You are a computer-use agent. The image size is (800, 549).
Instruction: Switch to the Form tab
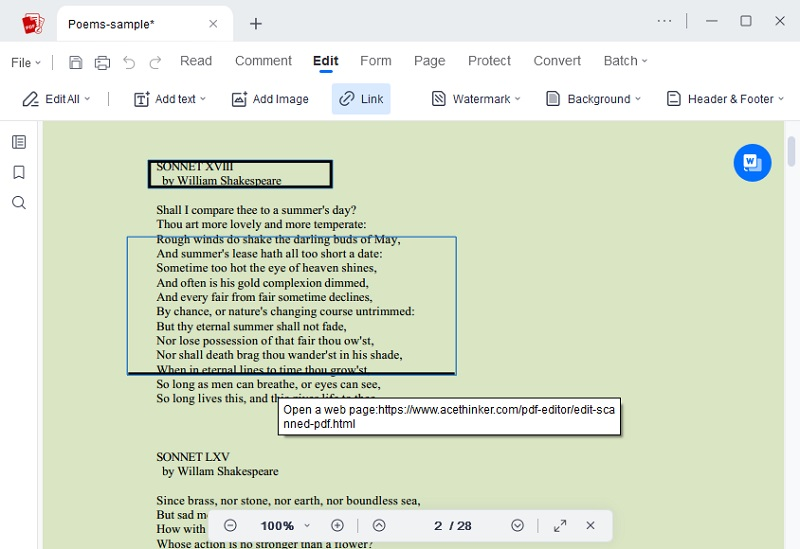click(376, 61)
